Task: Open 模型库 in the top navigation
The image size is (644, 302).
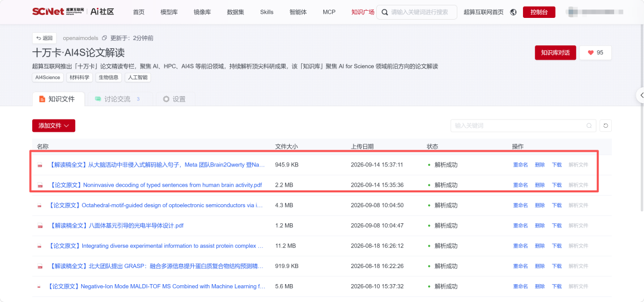Action: 169,12
